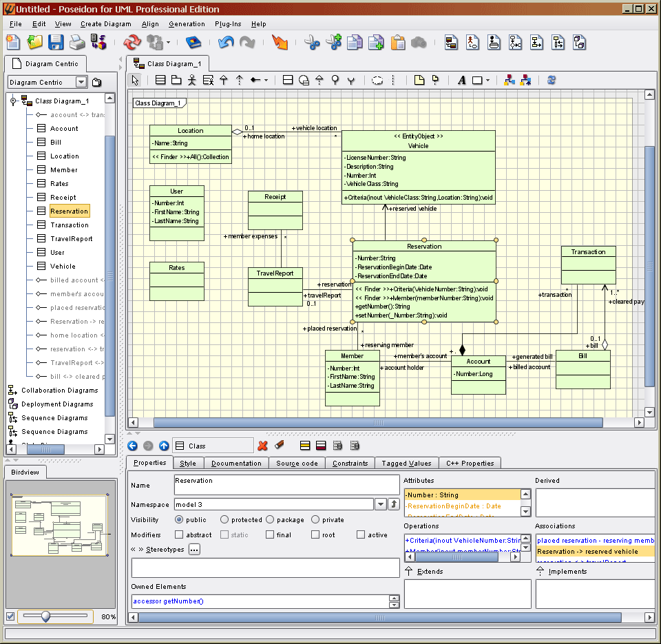Select the ellipse shape tool
The height and width of the screenshot is (644, 661).
(x=377, y=80)
